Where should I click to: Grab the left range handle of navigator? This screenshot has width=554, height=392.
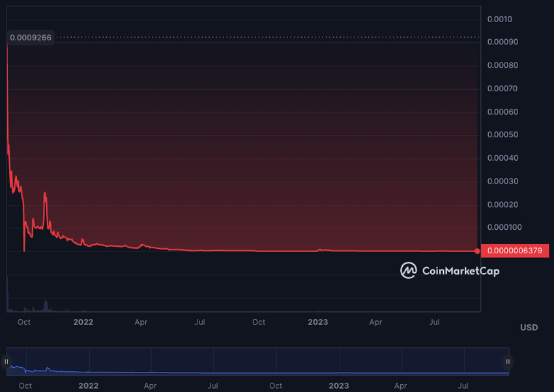click(x=7, y=361)
